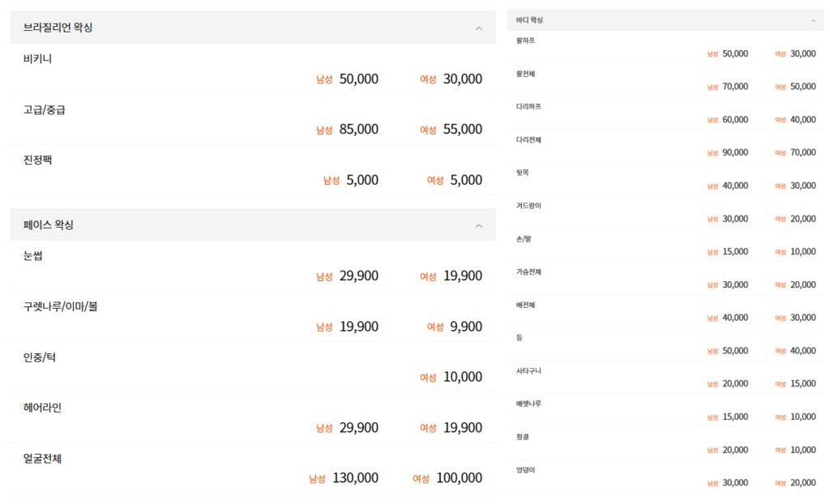Choose the 사타구니 service name

click(528, 371)
